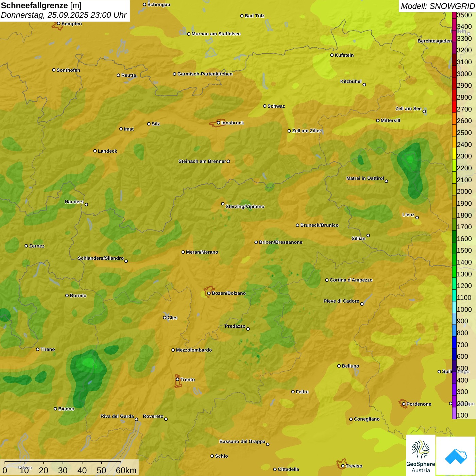Click the Schwaz label
Viewport: 476px width, 476px height.
pyautogui.click(x=276, y=106)
